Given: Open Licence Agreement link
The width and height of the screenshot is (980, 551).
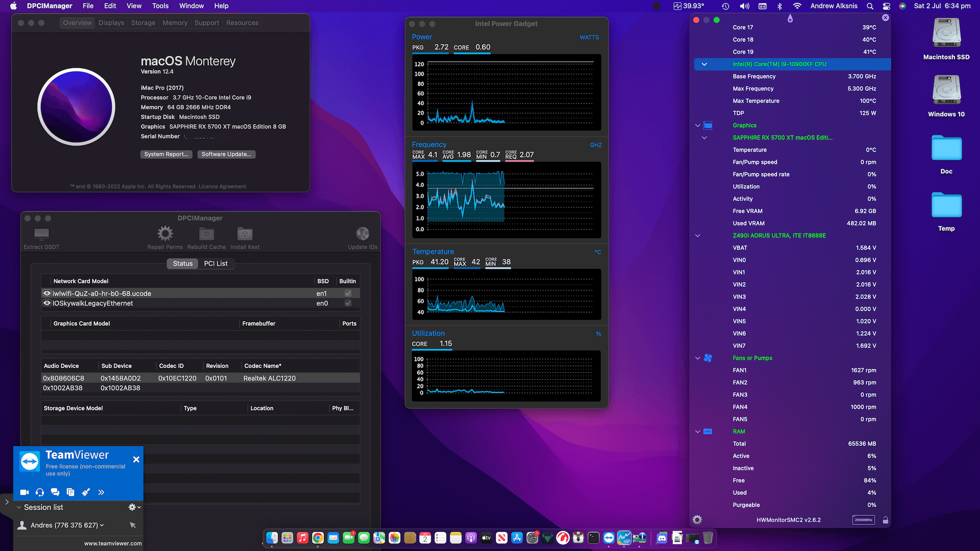Looking at the screenshot, I should pyautogui.click(x=222, y=187).
